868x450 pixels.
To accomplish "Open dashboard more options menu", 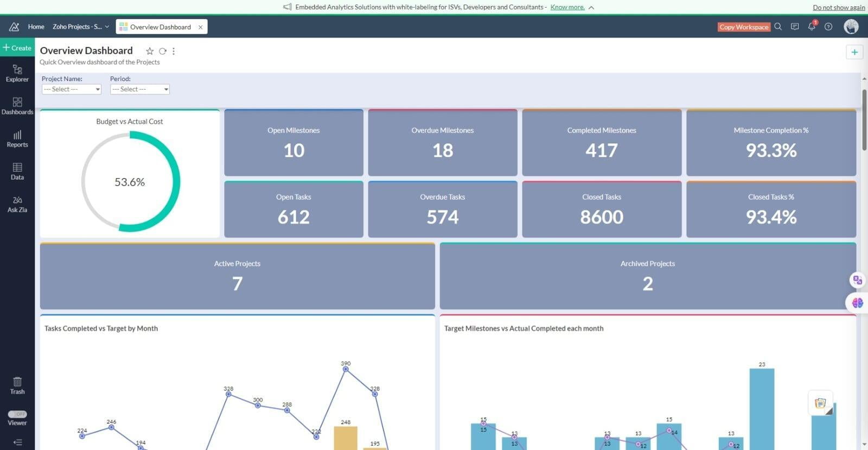I will tap(174, 51).
